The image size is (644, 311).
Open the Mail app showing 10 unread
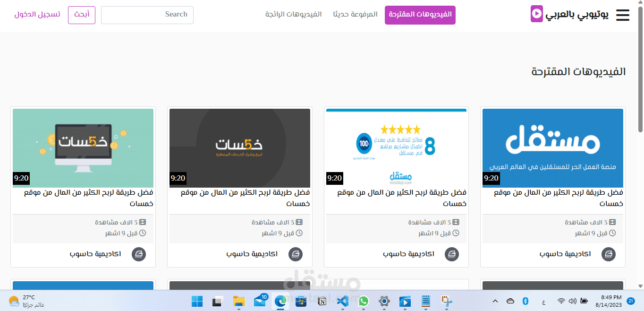click(260, 301)
